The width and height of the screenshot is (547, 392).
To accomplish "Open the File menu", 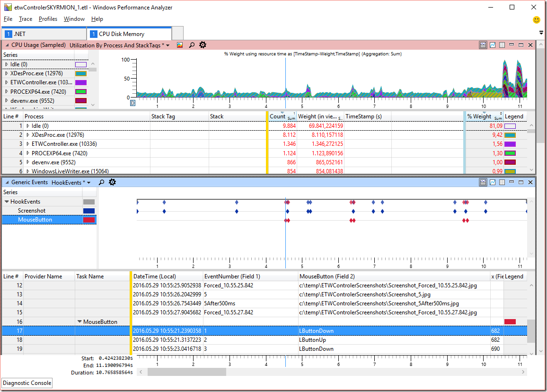I will coord(8,19).
